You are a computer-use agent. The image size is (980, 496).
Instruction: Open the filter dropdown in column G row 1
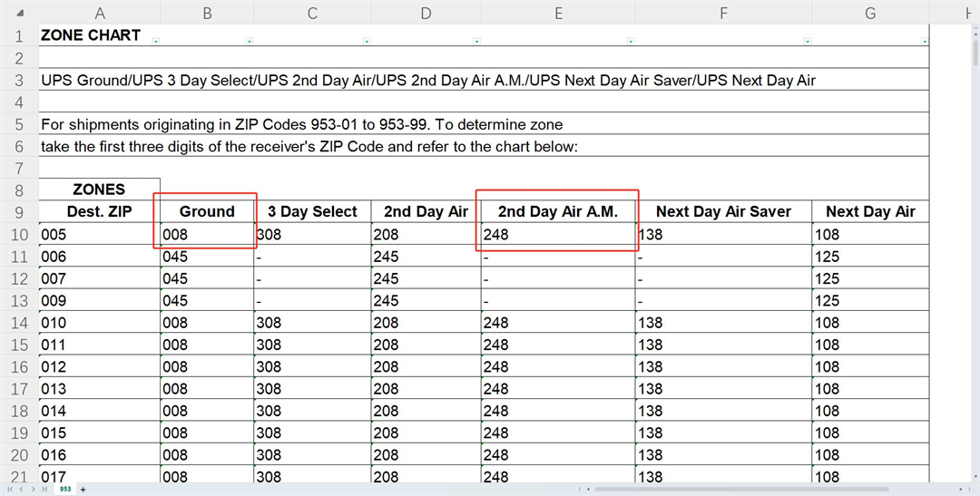(x=924, y=42)
